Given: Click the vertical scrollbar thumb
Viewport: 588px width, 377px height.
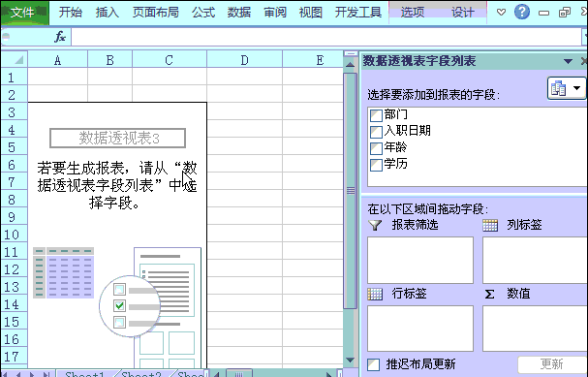Looking at the screenshot, I should 351,191.
